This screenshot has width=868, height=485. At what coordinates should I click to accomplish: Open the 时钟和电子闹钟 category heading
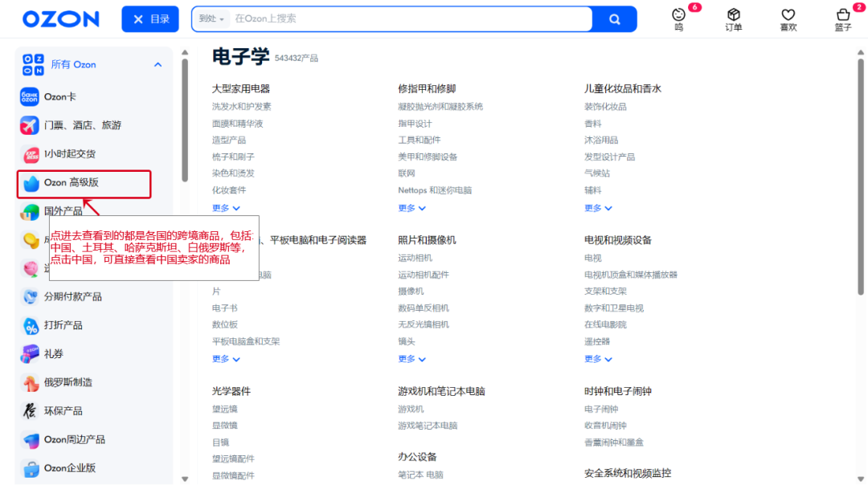click(618, 392)
